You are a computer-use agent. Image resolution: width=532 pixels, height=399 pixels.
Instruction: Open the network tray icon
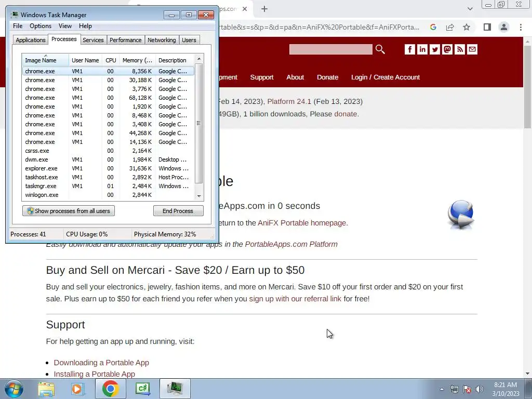tap(454, 389)
